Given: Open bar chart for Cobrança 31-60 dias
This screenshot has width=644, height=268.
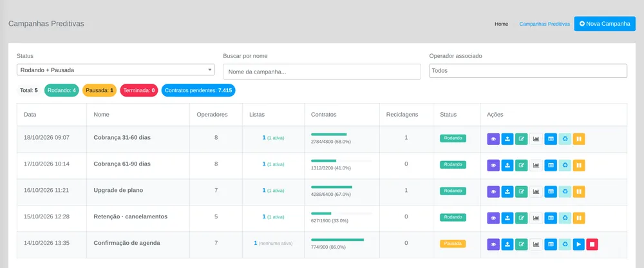Looking at the screenshot, I should coord(536,139).
